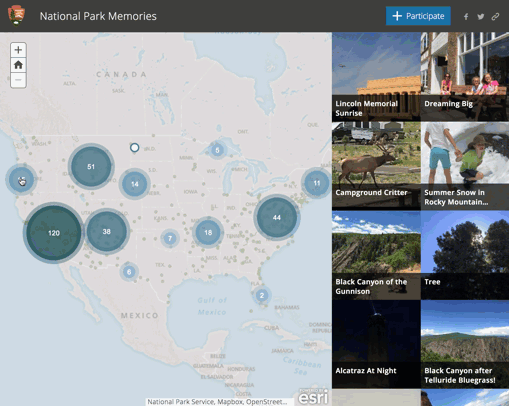Viewport: 509px width, 406px height.
Task: Click the Participate button
Action: tap(418, 16)
